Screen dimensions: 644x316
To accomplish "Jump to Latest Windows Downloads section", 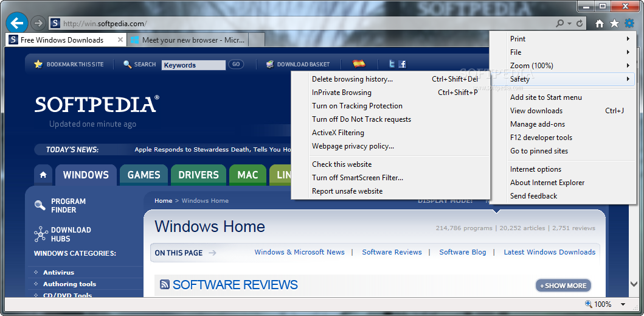I will pyautogui.click(x=550, y=252).
